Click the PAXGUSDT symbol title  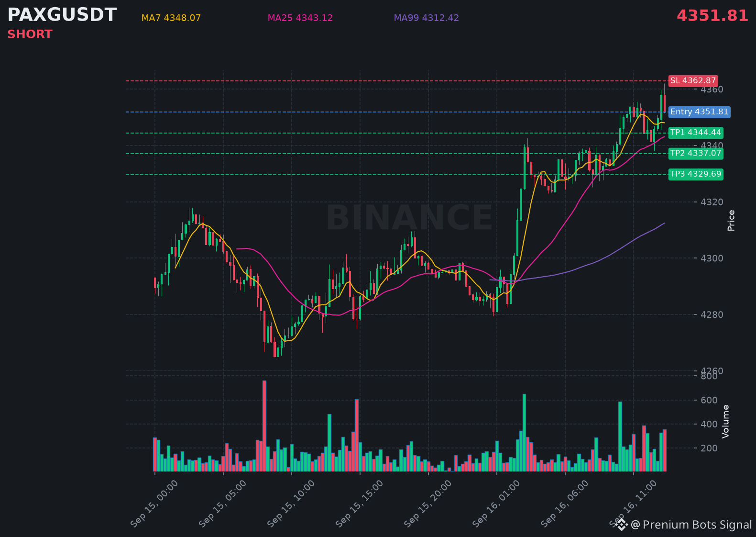[x=62, y=15]
